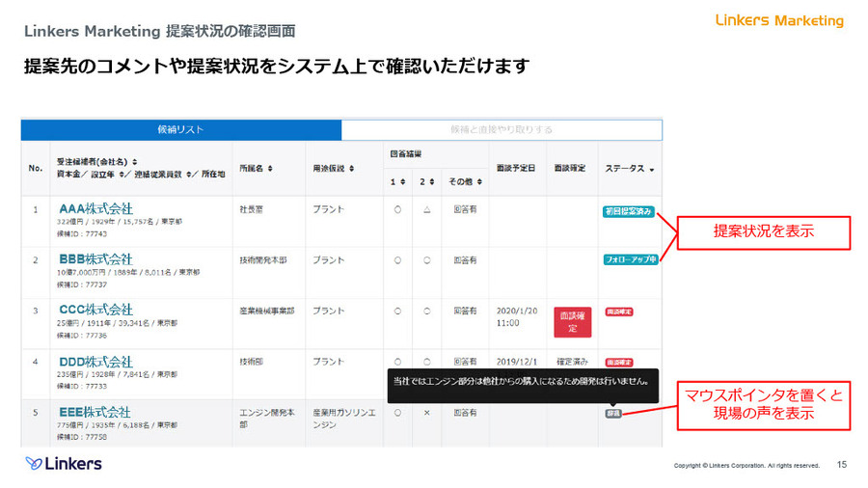Click the 2020/1/20 11:00 interview date
Screen dimensions: 868x488
(x=517, y=317)
